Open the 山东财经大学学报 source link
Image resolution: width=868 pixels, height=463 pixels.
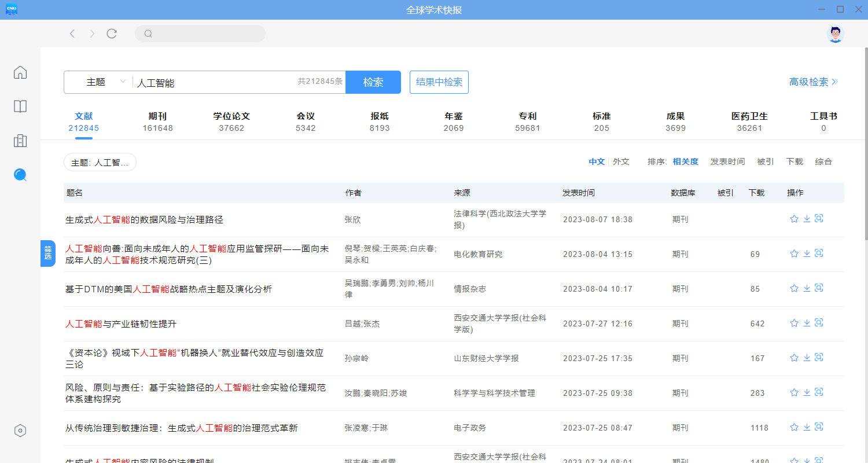pos(486,358)
